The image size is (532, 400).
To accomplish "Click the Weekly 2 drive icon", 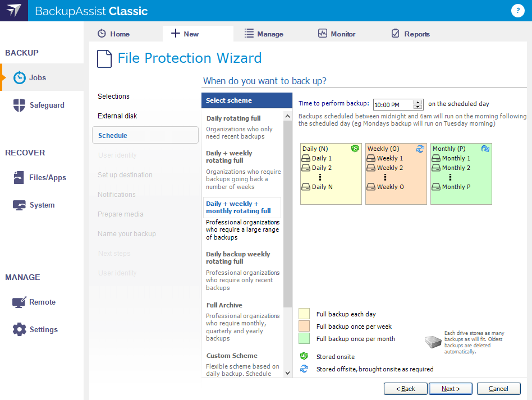I will click(371, 168).
